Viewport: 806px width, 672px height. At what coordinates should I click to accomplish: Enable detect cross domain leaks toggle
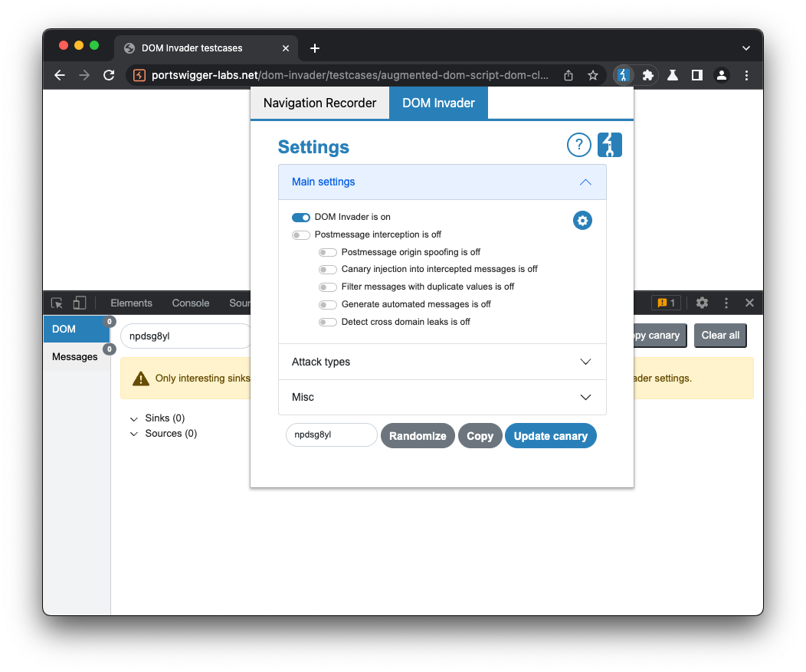(327, 323)
